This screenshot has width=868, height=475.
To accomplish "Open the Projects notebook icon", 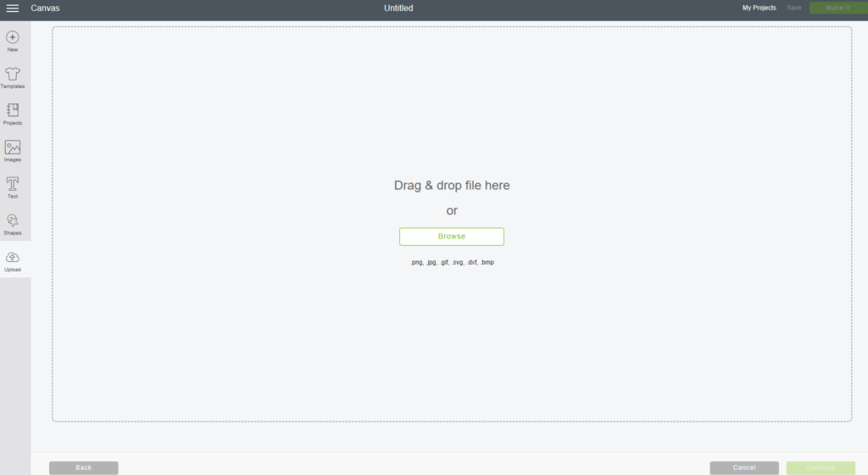I will point(12,110).
